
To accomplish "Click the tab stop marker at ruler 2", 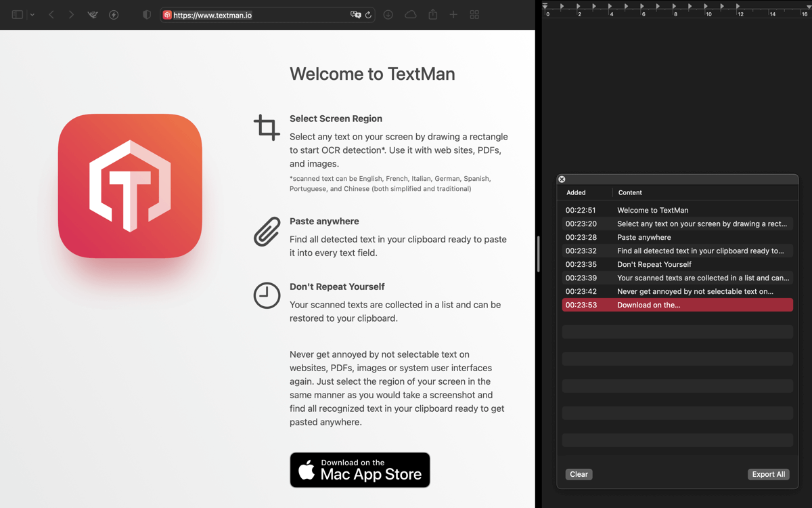I will [x=579, y=6].
